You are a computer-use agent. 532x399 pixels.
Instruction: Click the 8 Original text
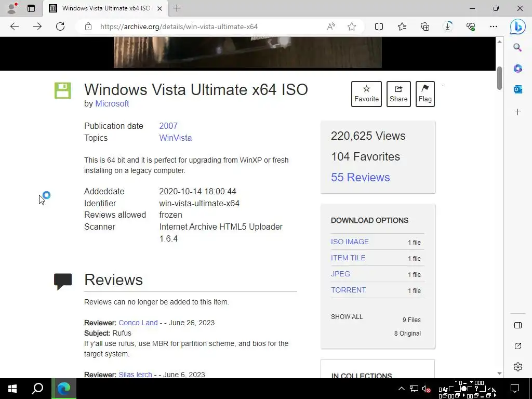coord(407,334)
